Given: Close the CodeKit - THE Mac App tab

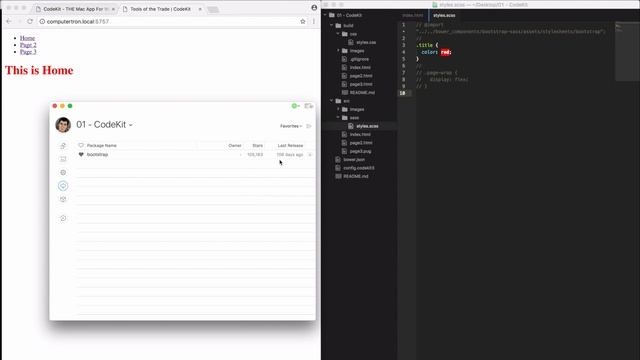Looking at the screenshot, I should [x=113, y=9].
